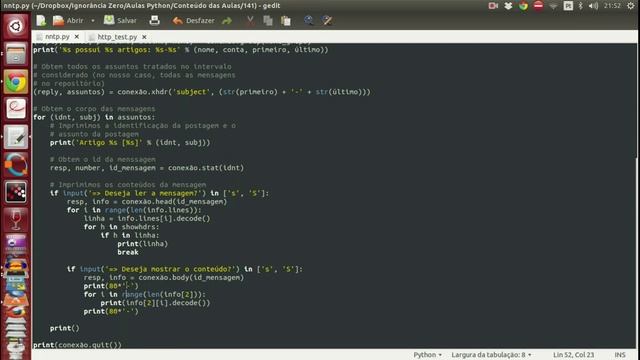
Task: Click the 'for h in showhdrs:' line
Action: click(122, 227)
